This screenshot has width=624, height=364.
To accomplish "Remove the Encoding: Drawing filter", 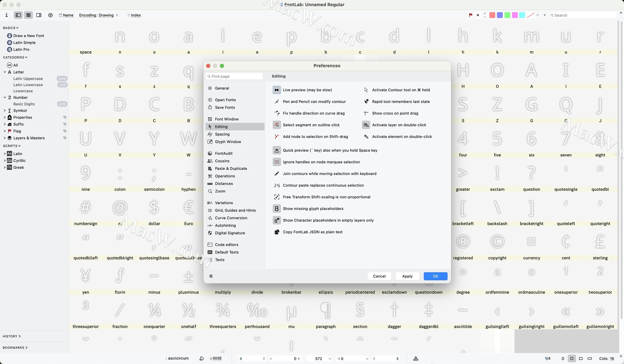I will pyautogui.click(x=117, y=15).
